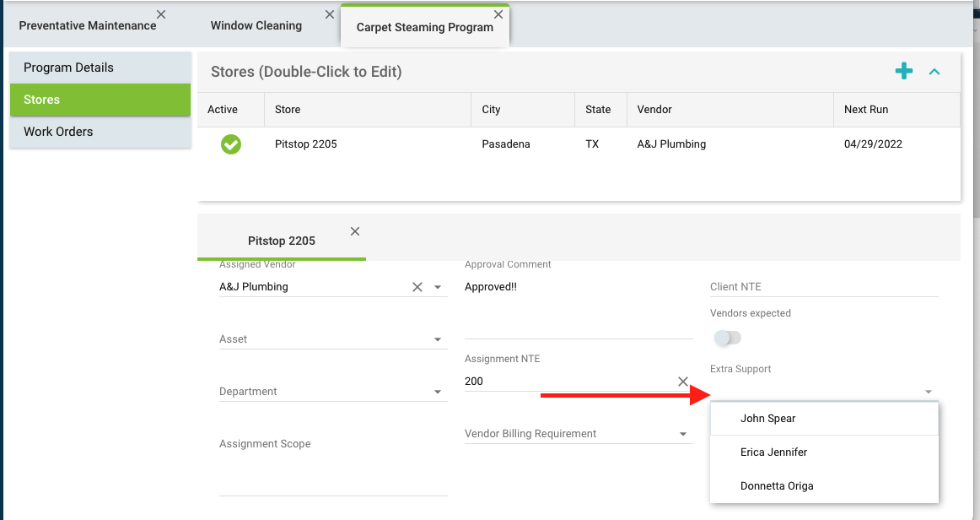980x520 pixels.
Task: Open the Assigned Vendor dropdown arrow
Action: pos(438,287)
